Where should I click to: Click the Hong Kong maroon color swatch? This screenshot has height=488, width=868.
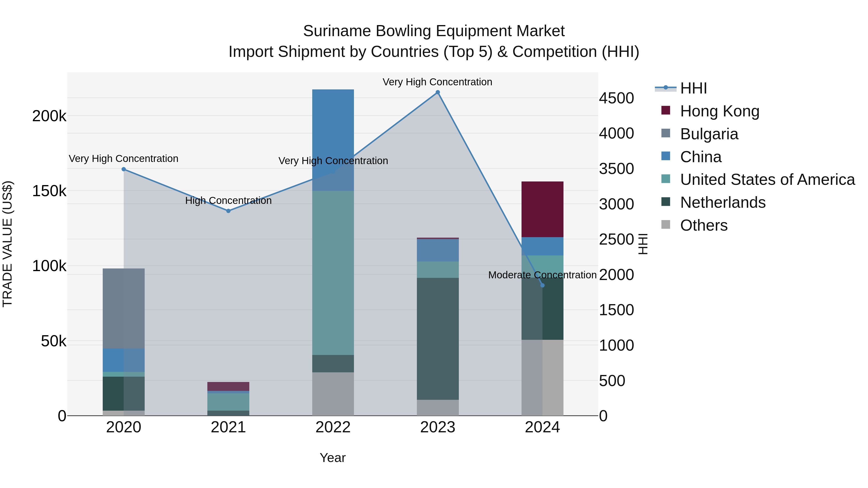666,110
